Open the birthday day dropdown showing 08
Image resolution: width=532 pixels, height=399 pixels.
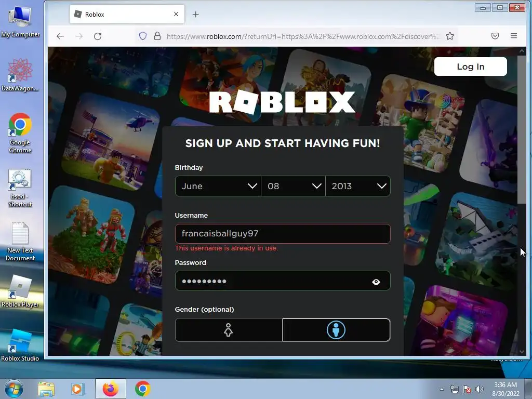[293, 186]
